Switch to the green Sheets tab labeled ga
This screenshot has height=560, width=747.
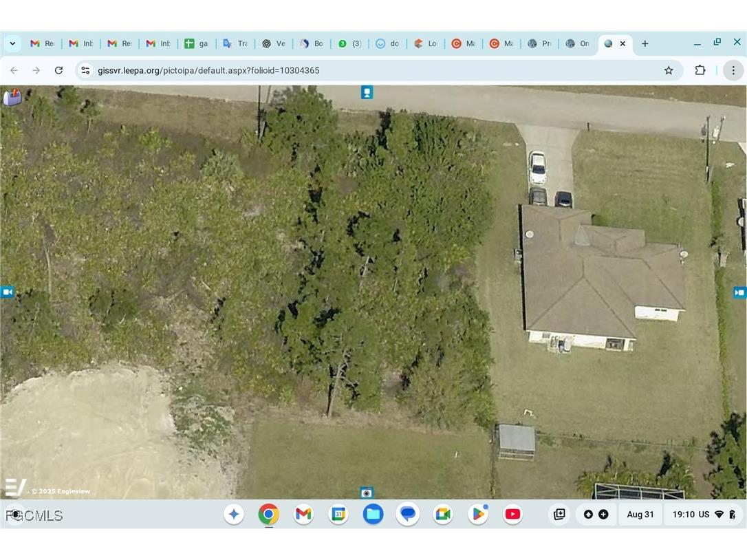(197, 43)
